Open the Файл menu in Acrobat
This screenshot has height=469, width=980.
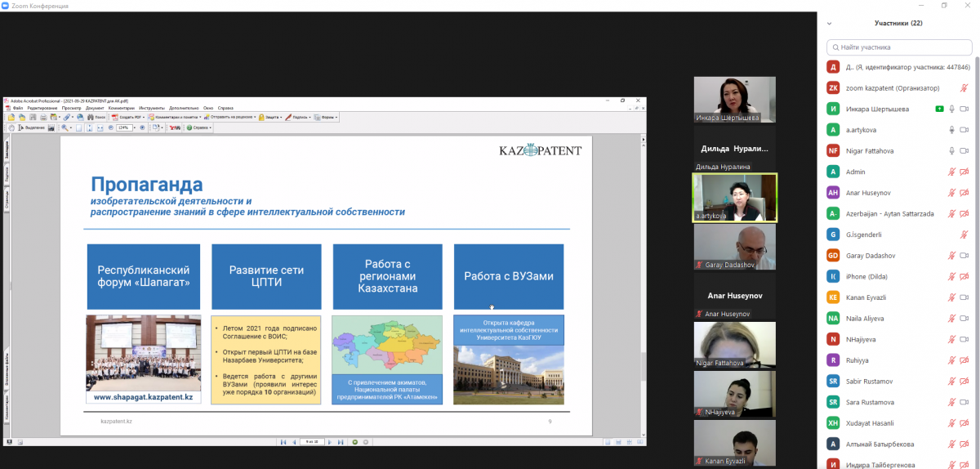point(17,108)
